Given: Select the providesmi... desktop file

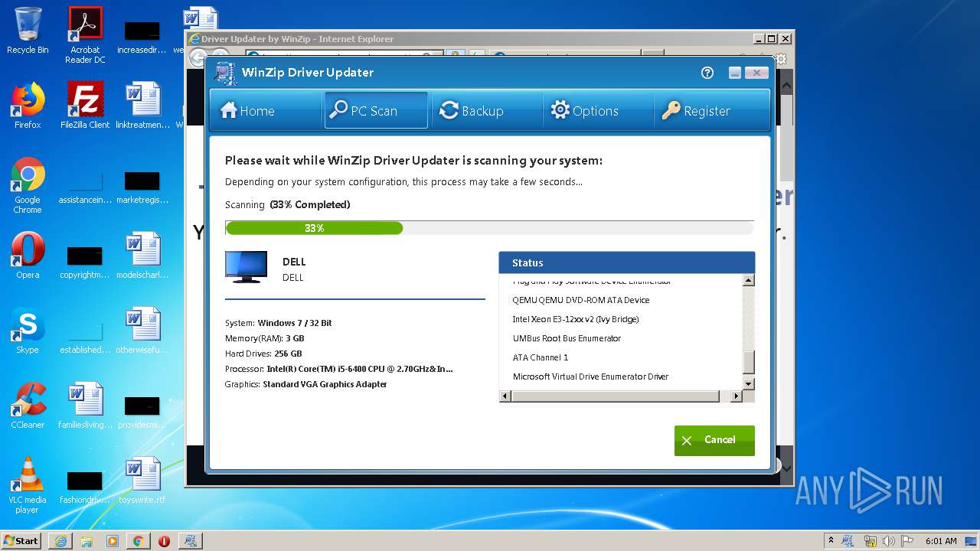Looking at the screenshot, I should 142,411.
